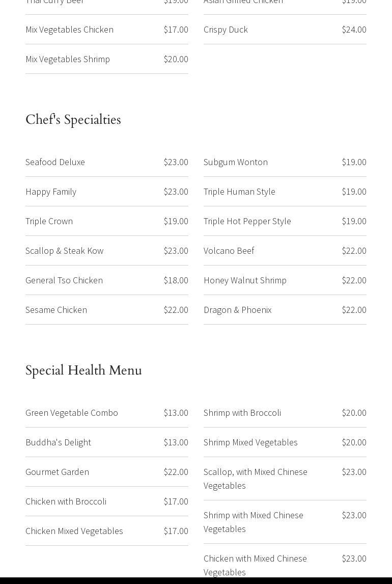This screenshot has height=584, width=392.
Task: Click on Buddha's Delight
Action: [x=59, y=442]
